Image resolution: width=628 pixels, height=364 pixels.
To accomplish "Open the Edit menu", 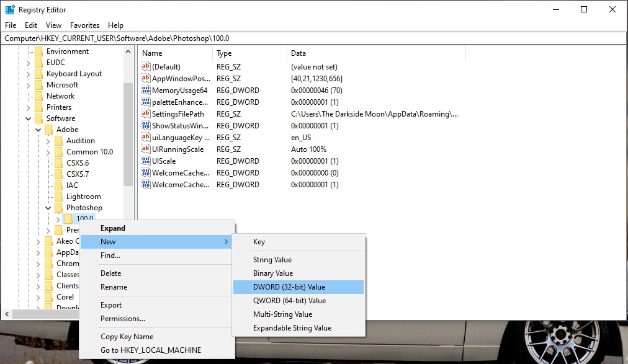I will coord(31,25).
